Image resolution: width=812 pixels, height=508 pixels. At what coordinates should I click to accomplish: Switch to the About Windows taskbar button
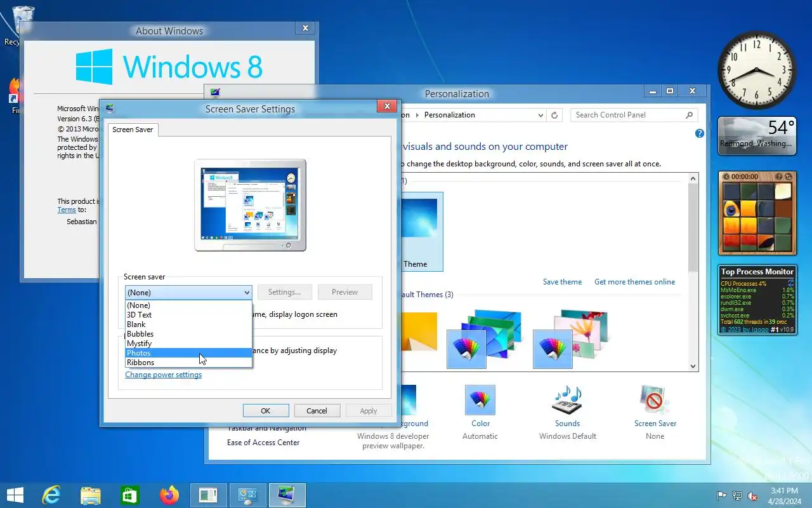(209, 495)
